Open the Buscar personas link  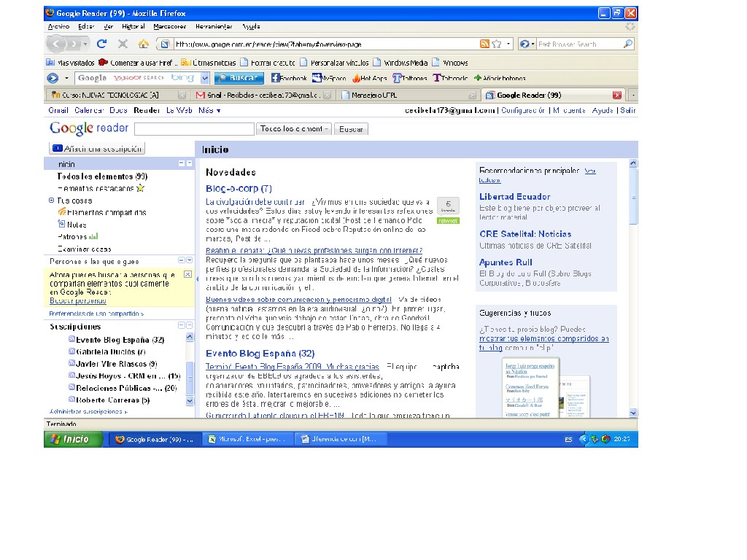click(x=77, y=301)
